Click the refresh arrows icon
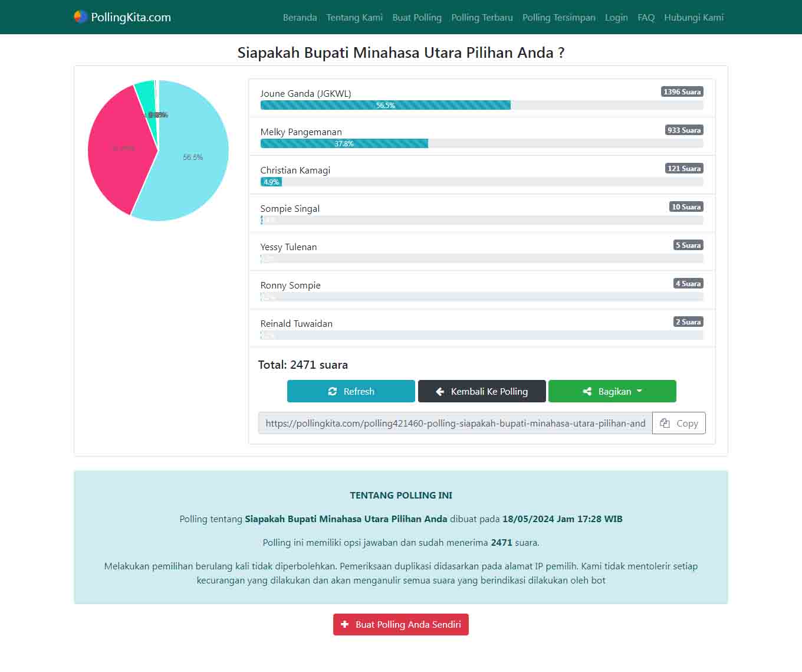 [x=333, y=392]
